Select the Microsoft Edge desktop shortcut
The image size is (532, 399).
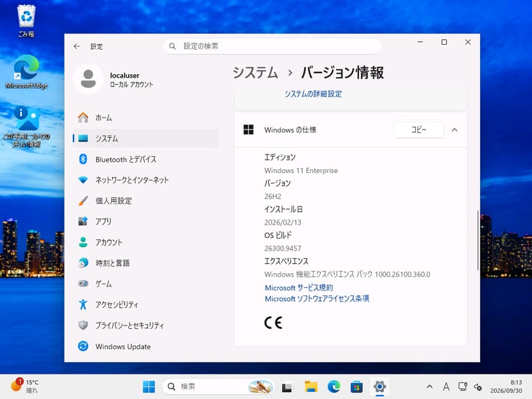(x=27, y=71)
